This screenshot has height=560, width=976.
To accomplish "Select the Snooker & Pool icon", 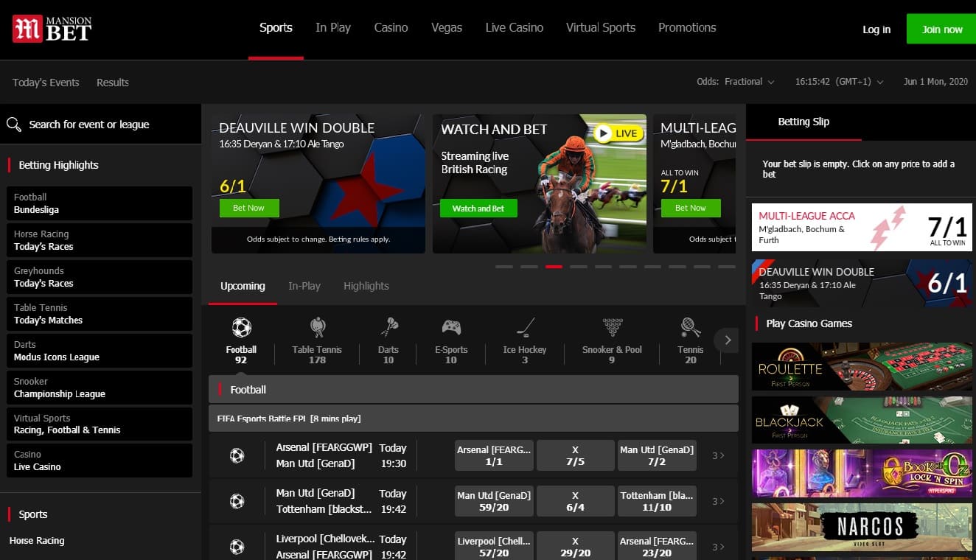I will coord(612,327).
